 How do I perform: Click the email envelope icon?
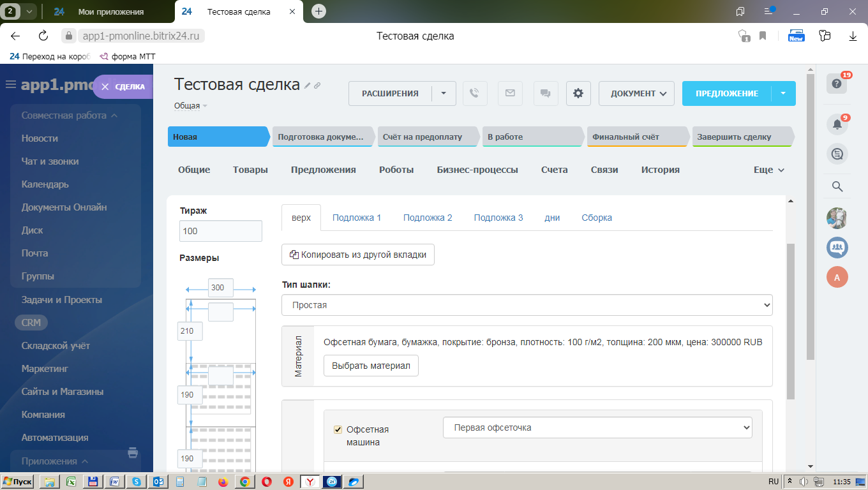(509, 93)
